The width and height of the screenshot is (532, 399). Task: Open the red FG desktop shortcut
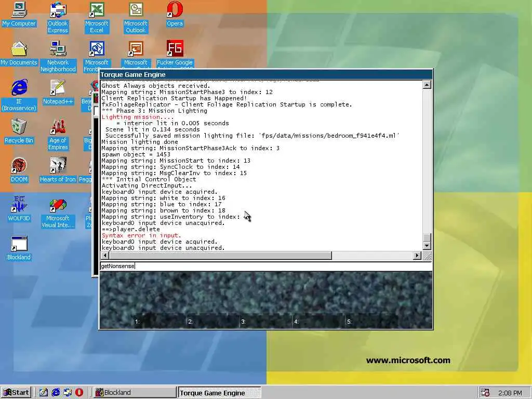175,54
